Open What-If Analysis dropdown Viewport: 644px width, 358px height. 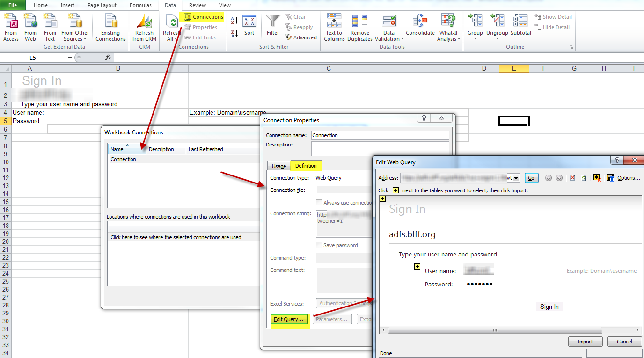448,36
